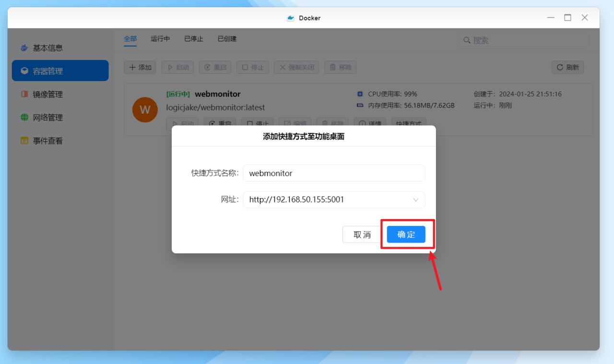614x364 pixels.
Task: Confirm shortcut creation with 确定
Action: point(406,235)
